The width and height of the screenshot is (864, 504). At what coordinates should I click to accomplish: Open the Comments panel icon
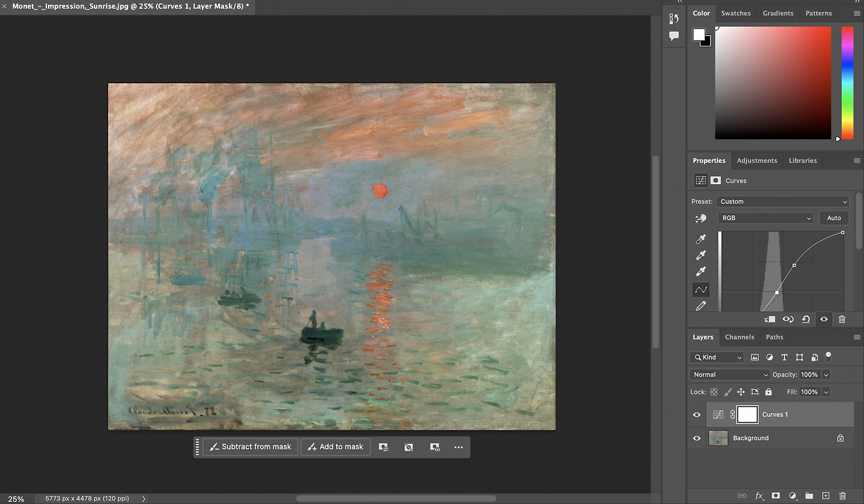[674, 36]
